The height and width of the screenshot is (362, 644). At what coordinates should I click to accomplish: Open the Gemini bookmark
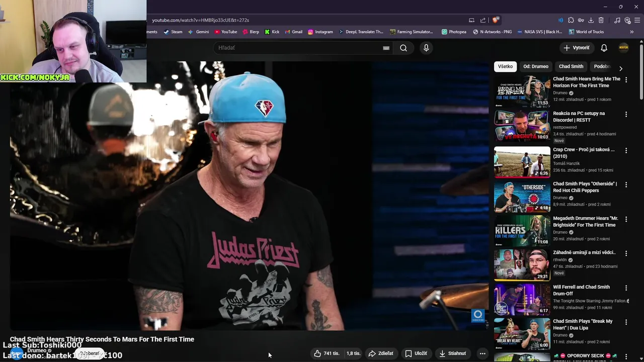click(x=198, y=32)
